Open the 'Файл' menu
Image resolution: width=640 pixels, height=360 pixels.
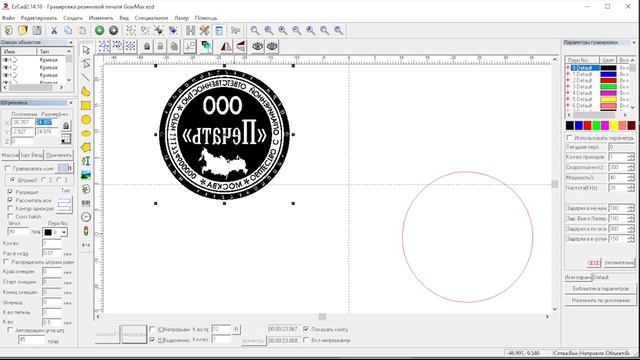[x=8, y=18]
